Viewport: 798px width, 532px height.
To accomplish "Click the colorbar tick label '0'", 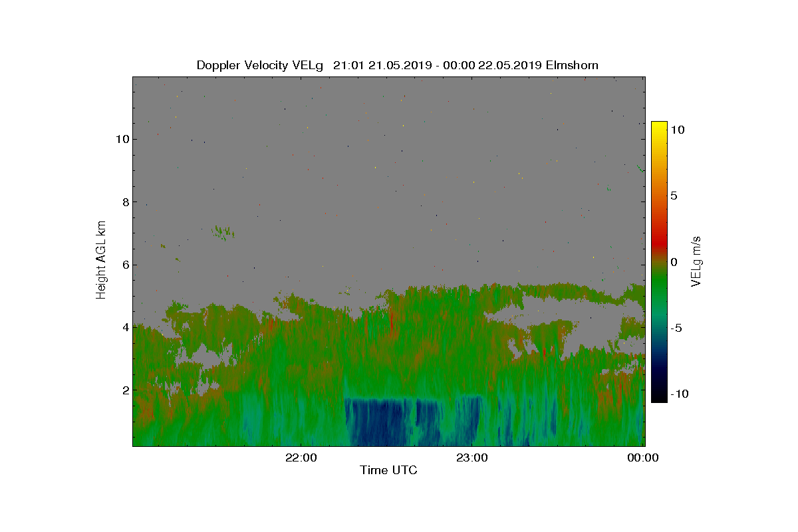I will coord(674,262).
